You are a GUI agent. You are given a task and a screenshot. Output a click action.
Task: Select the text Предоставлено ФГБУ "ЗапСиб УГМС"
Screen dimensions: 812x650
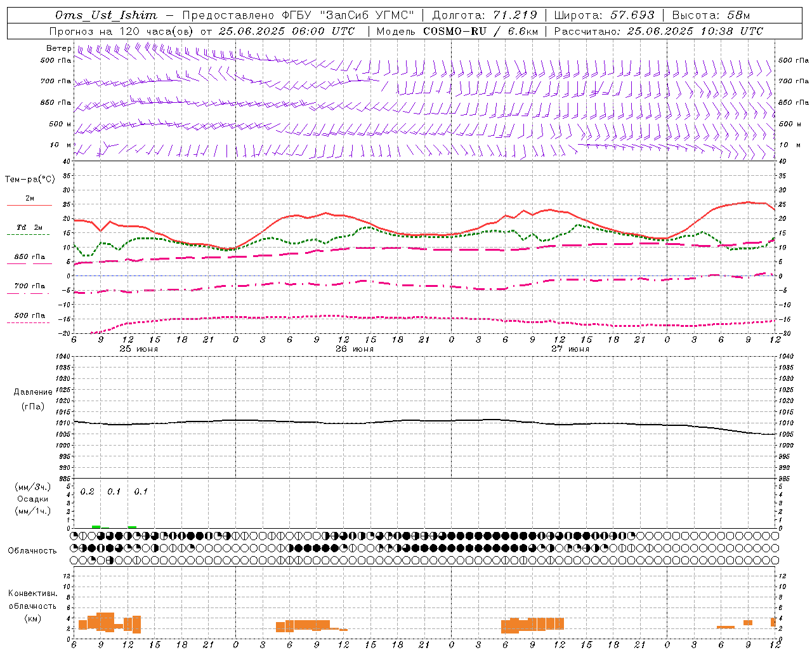[298, 15]
